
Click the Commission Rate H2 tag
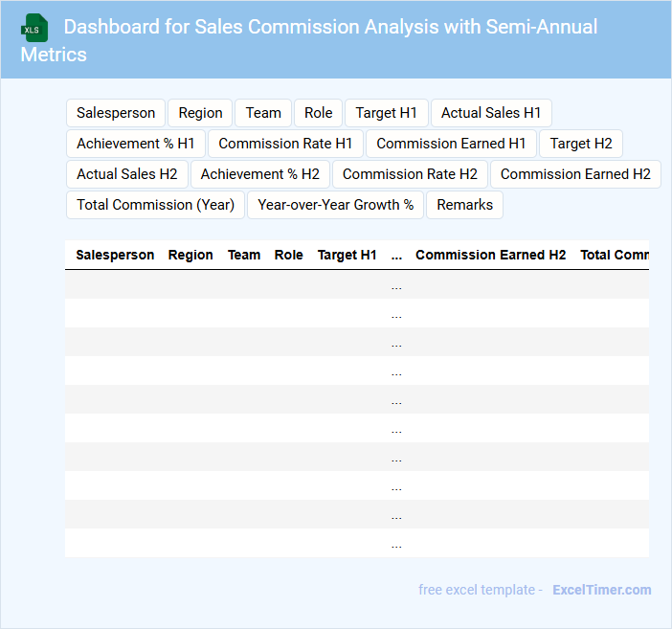[x=410, y=174]
